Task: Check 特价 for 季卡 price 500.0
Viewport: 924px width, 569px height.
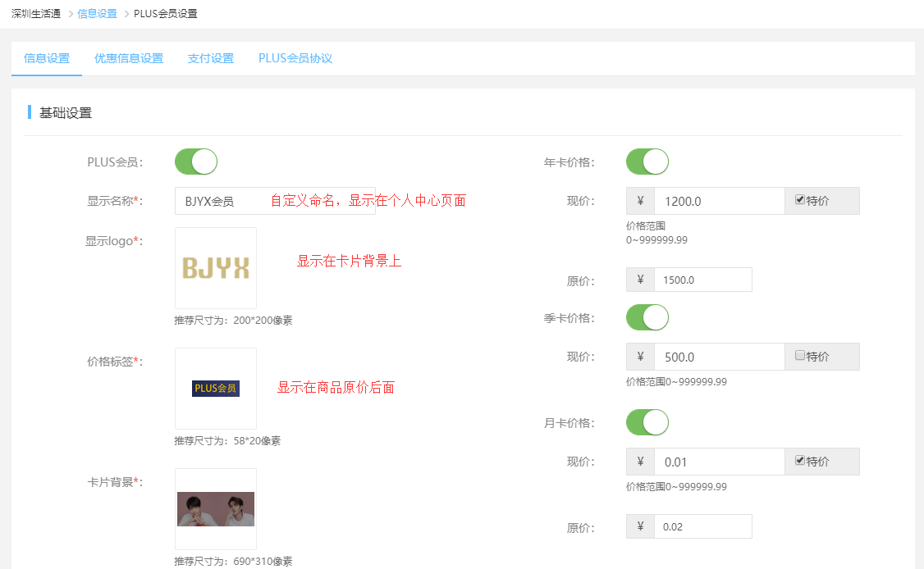Action: point(799,355)
